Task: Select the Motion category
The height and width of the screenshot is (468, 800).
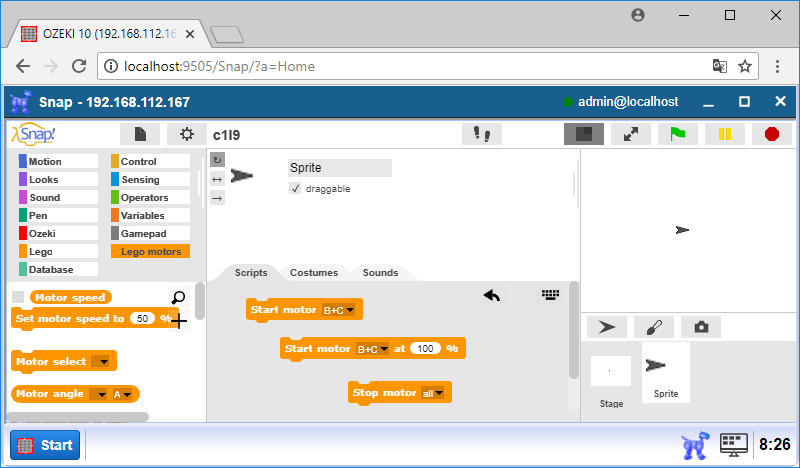Action: tap(58, 161)
